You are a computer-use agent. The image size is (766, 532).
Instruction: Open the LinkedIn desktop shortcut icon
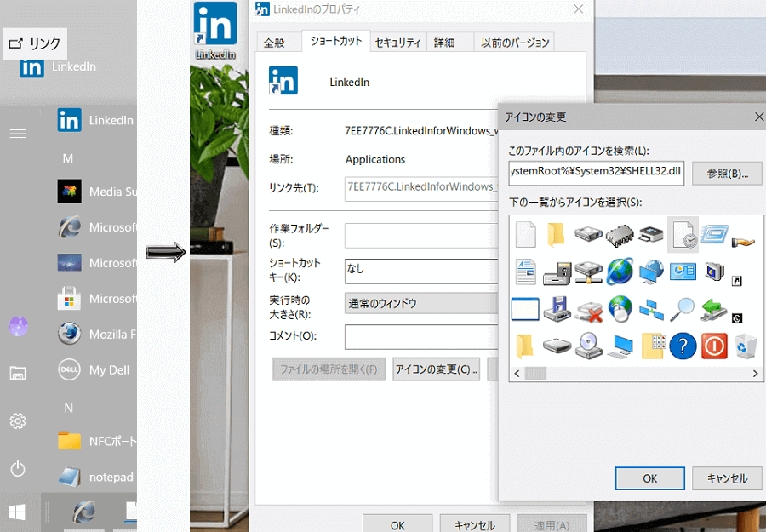coord(215,31)
